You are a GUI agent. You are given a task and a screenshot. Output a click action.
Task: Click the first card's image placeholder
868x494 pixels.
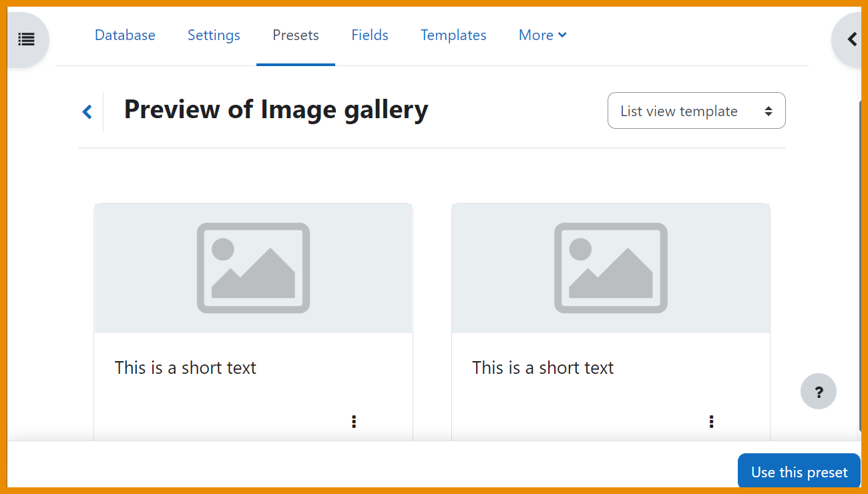253,268
